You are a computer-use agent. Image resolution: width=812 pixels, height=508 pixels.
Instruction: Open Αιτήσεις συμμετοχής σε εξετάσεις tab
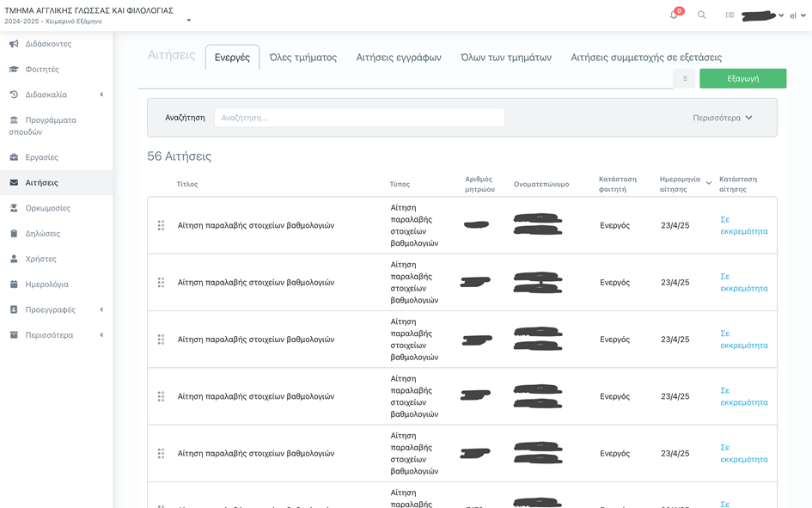[x=646, y=57]
